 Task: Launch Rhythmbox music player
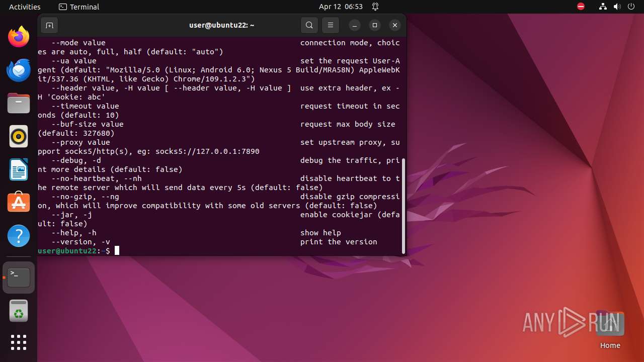coord(19,136)
